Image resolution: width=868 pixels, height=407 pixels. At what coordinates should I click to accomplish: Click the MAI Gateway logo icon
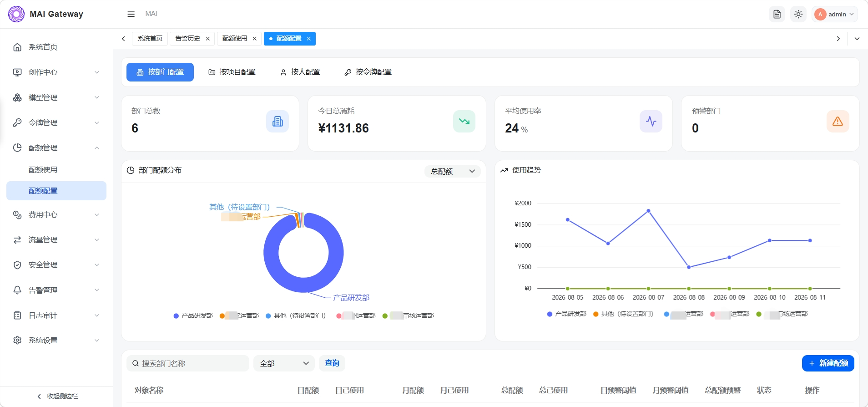(x=16, y=14)
